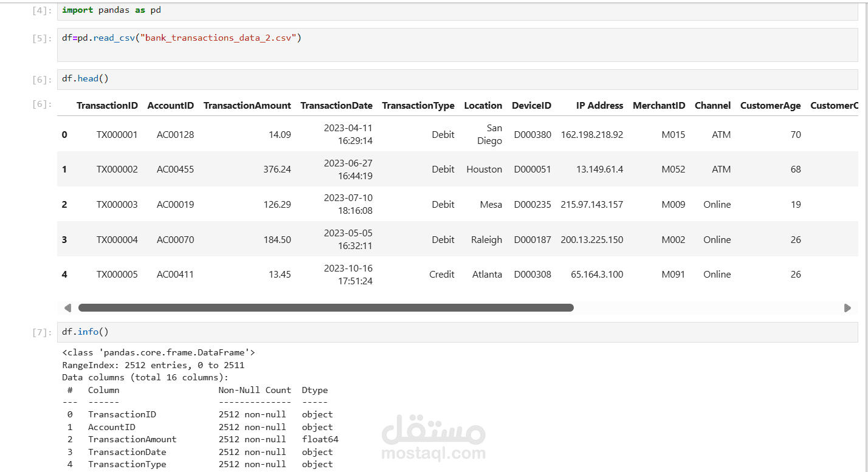Click account cell AC00455

tap(176, 169)
